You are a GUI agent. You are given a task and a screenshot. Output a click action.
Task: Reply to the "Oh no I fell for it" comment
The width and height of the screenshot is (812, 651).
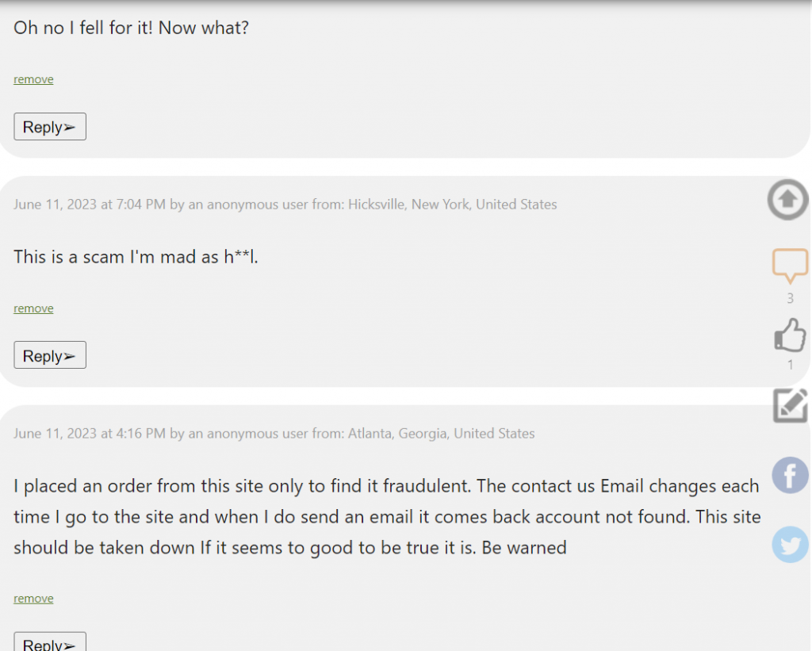pyautogui.click(x=50, y=127)
